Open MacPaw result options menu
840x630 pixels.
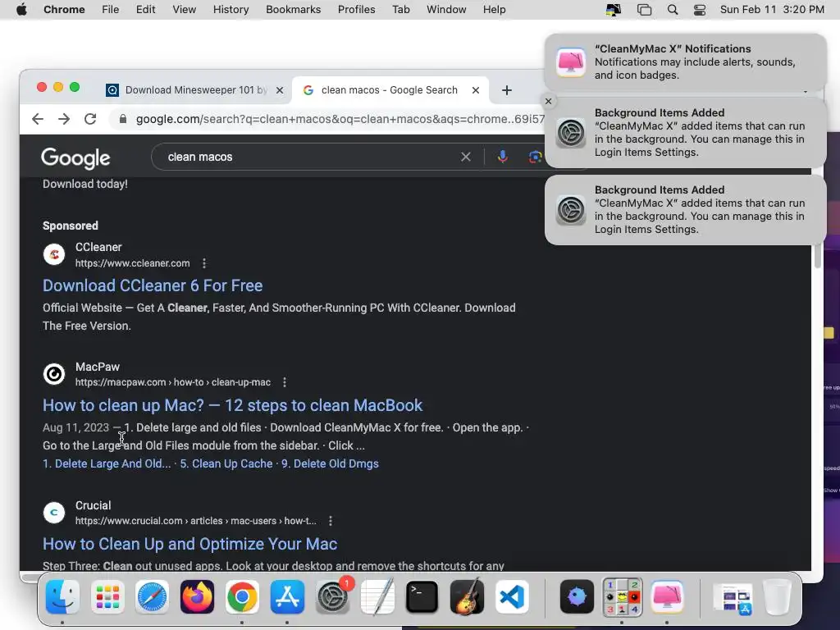pos(285,382)
